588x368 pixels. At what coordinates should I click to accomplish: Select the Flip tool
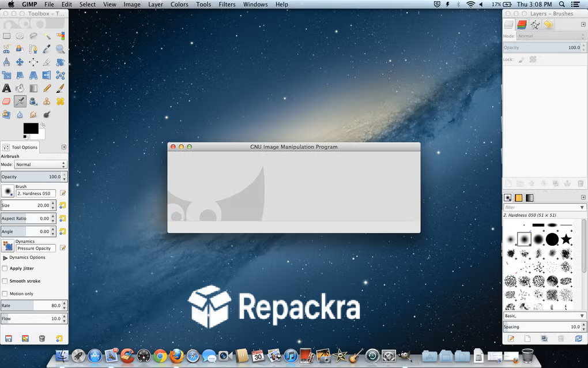(x=47, y=76)
